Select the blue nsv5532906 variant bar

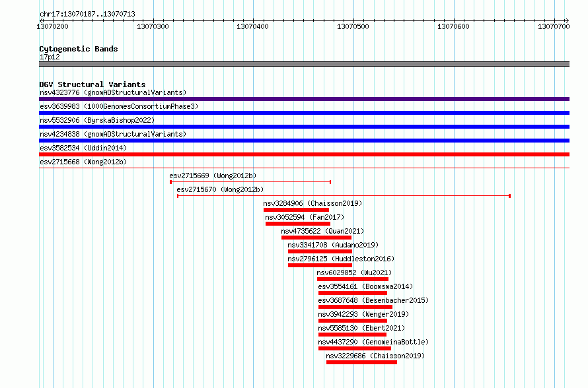point(304,127)
